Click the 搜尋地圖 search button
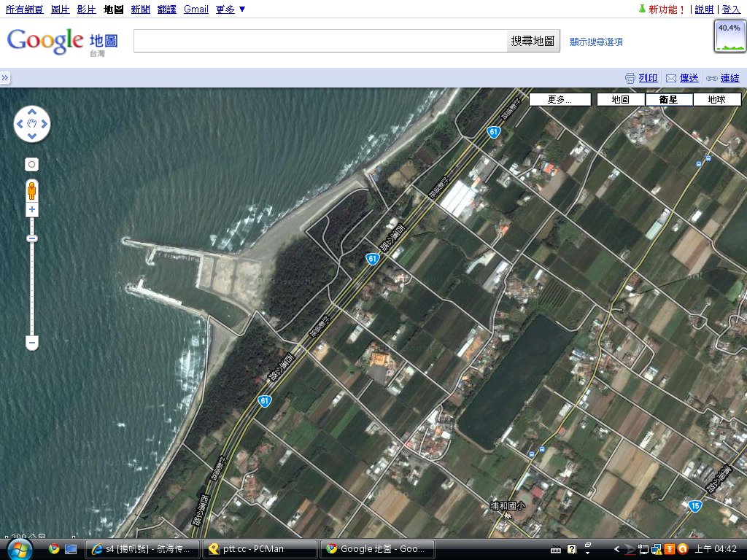Screen dimensions: 747x560 tap(533, 41)
